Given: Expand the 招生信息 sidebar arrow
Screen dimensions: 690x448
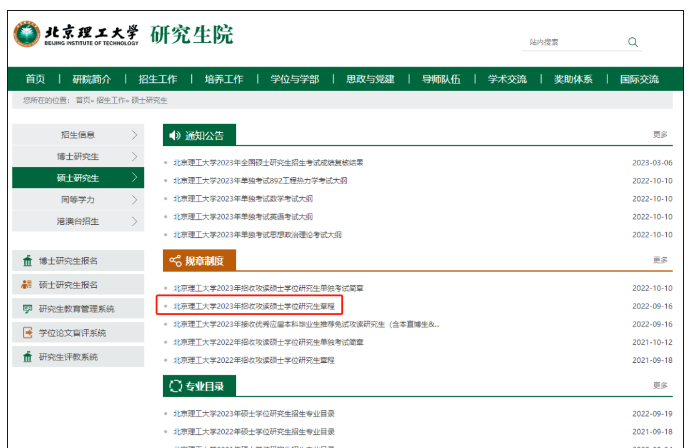Looking at the screenshot, I should [135, 134].
